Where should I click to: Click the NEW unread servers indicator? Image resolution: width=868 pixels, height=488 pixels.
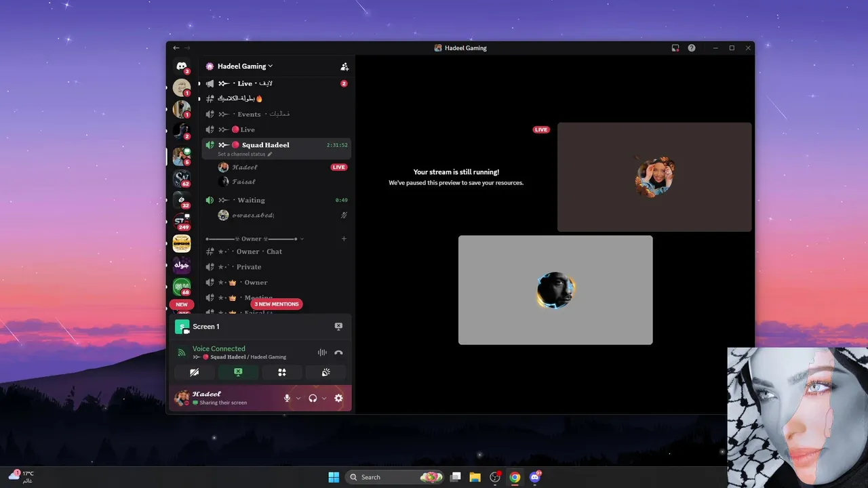[182, 304]
